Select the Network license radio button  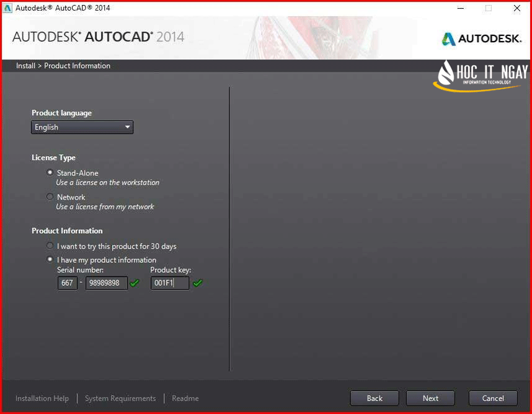click(x=50, y=196)
